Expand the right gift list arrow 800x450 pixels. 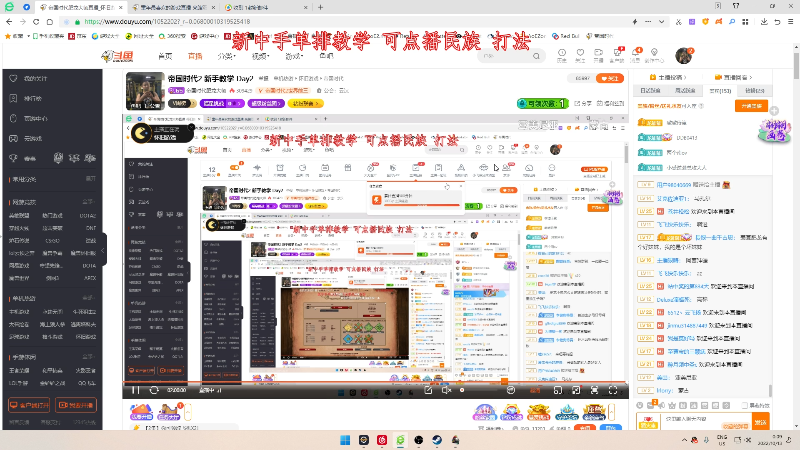611,412
